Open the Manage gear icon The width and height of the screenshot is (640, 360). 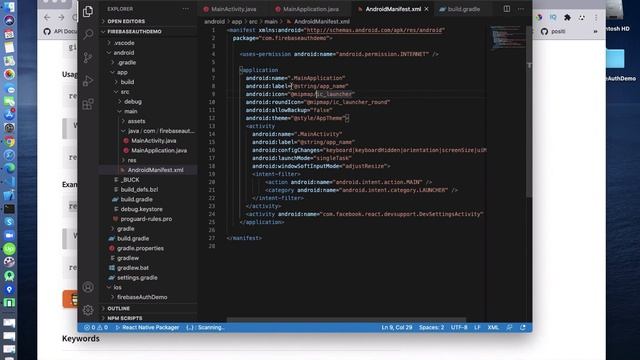pyautogui.click(x=88, y=310)
